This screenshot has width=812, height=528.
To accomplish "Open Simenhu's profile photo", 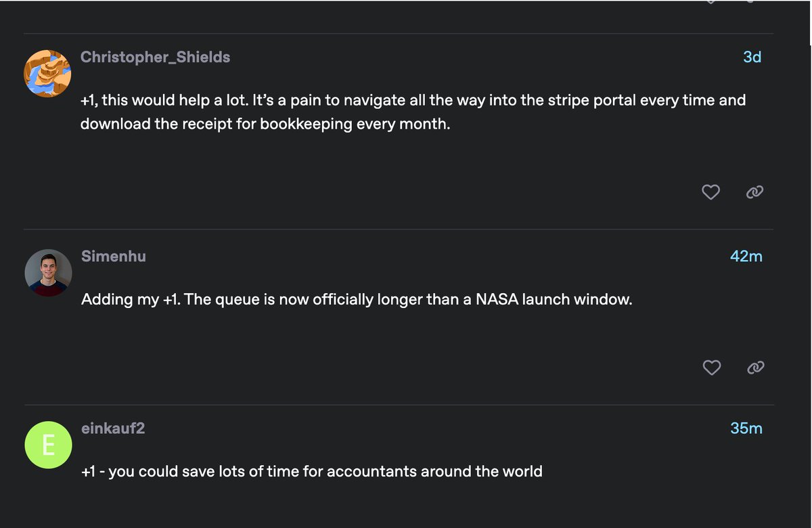I will pos(49,273).
